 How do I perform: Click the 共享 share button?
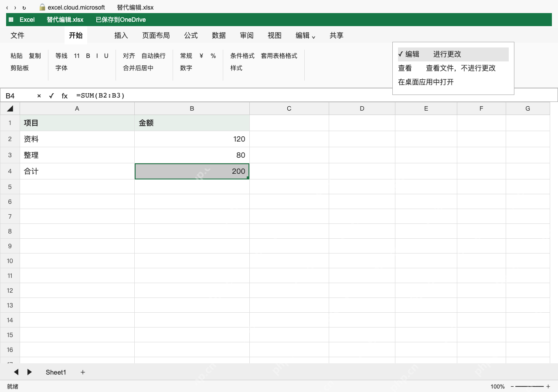[x=337, y=36]
